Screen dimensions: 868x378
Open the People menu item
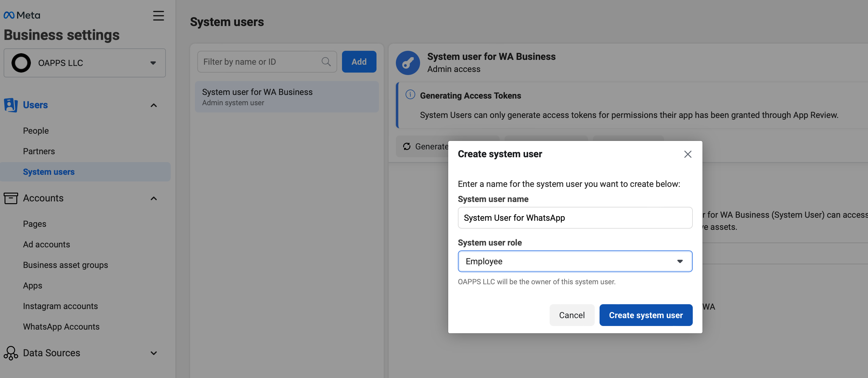[x=36, y=131]
